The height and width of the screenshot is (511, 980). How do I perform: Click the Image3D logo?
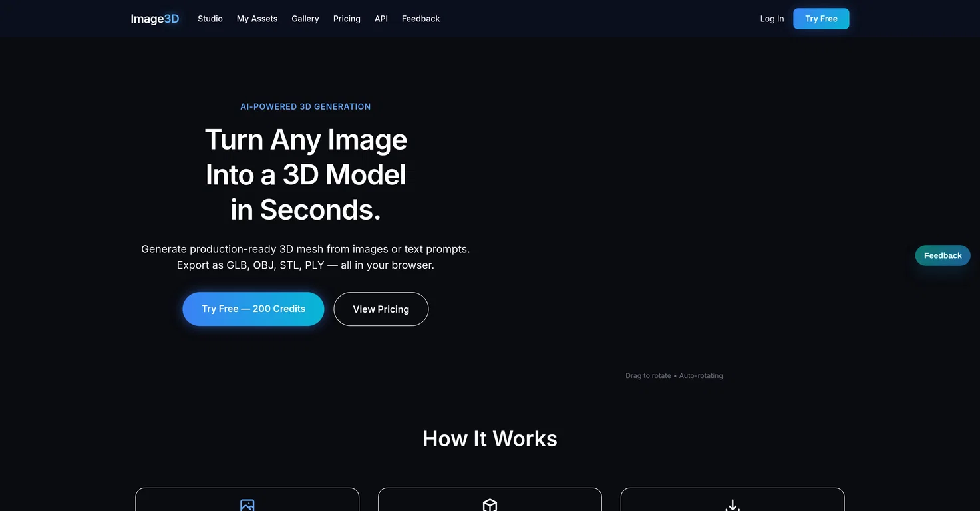[155, 19]
